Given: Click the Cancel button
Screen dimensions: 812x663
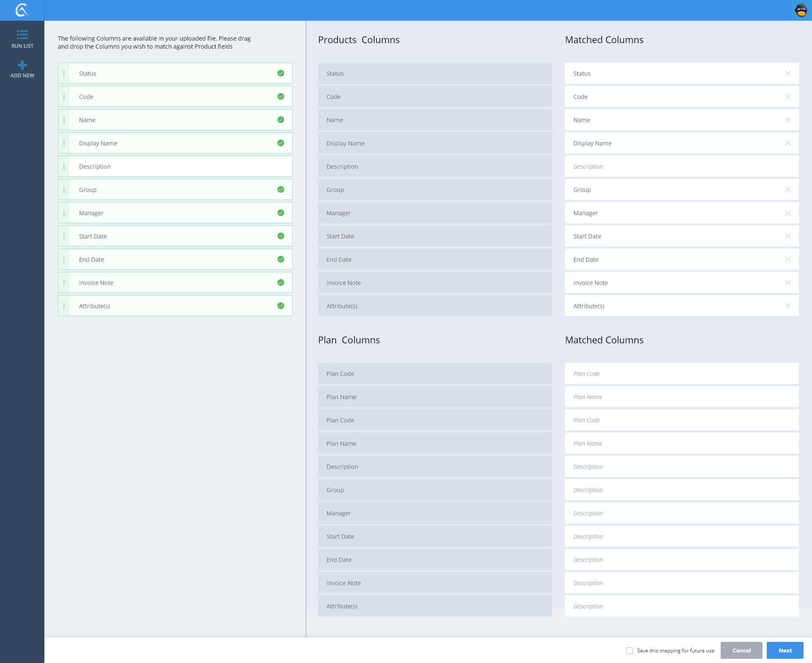Looking at the screenshot, I should pyautogui.click(x=741, y=651).
